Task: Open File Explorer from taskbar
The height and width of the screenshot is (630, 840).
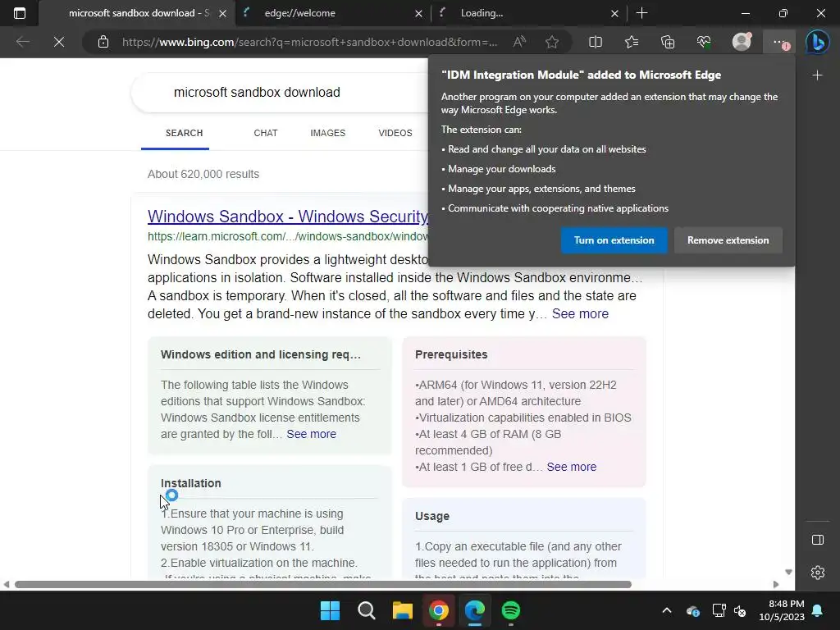Action: point(402,610)
